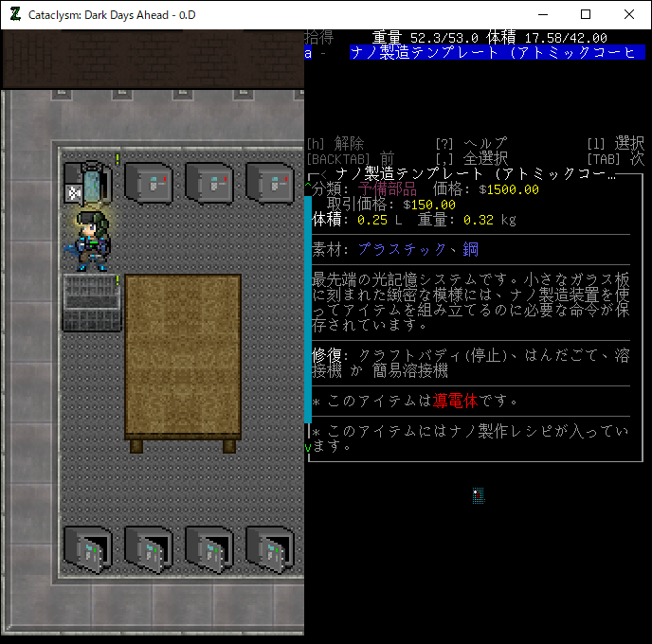The width and height of the screenshot is (652, 644).
Task: Switch to the previous pane with [BACKTAB] 前
Action: click(x=350, y=158)
